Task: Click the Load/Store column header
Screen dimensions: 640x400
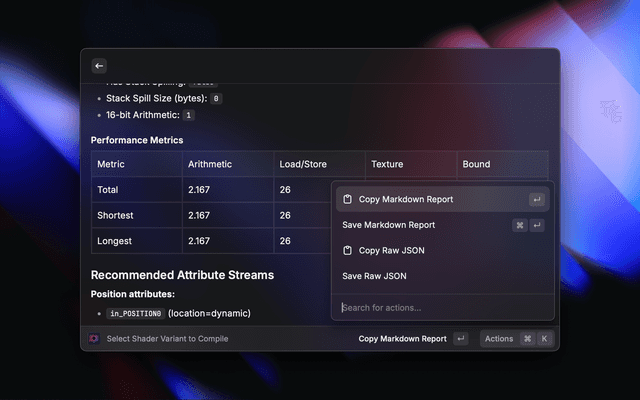Action: click(303, 164)
